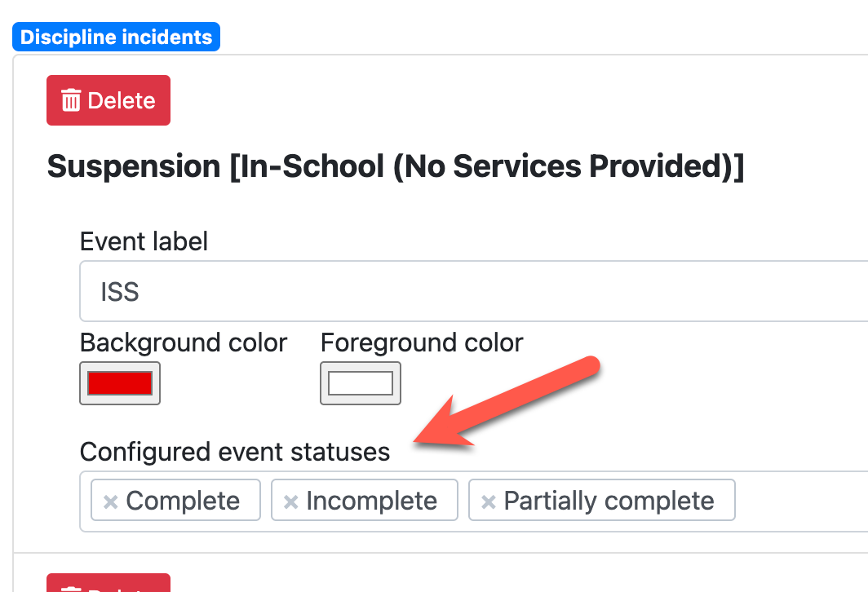The height and width of the screenshot is (592, 868).
Task: Remove the Partially complete status tag
Action: [x=489, y=501]
